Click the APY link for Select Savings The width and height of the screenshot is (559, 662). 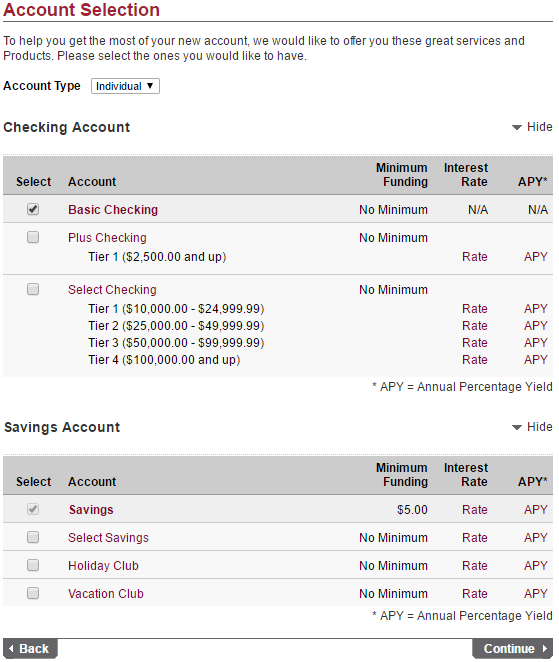pyautogui.click(x=535, y=537)
